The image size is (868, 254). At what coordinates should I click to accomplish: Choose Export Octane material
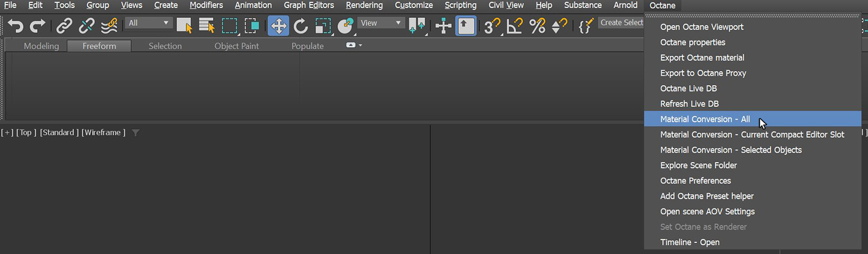point(753,58)
